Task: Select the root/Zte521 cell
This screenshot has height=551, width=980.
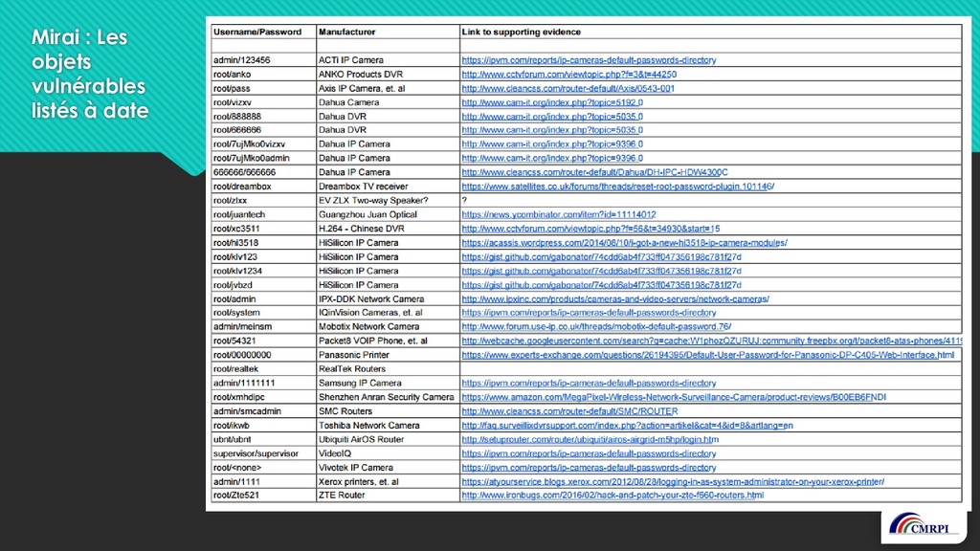Action: coord(264,495)
